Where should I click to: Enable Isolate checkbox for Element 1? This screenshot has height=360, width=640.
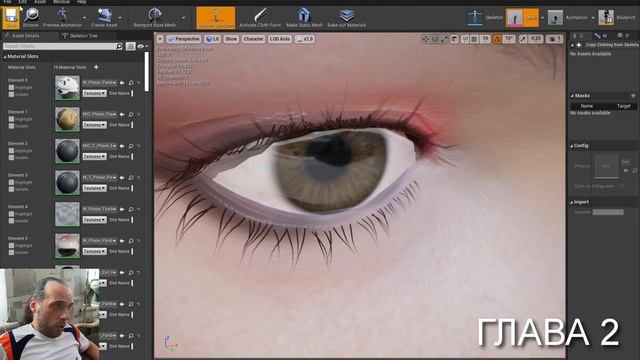pyautogui.click(x=11, y=126)
